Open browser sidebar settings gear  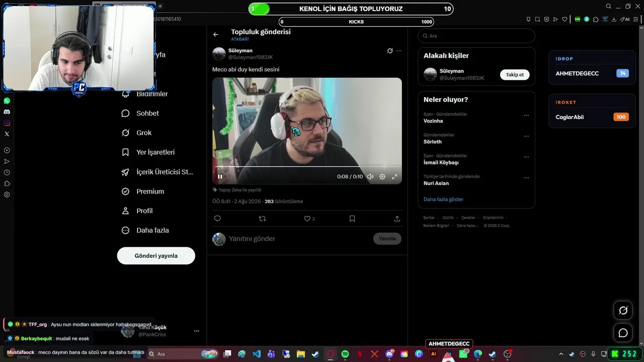pyautogui.click(x=7, y=195)
